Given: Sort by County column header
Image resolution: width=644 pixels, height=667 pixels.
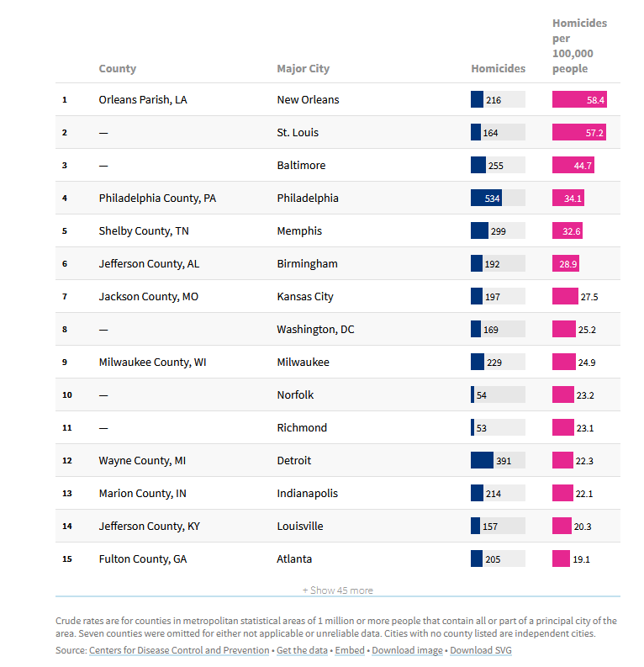Looking at the screenshot, I should click(x=117, y=69).
